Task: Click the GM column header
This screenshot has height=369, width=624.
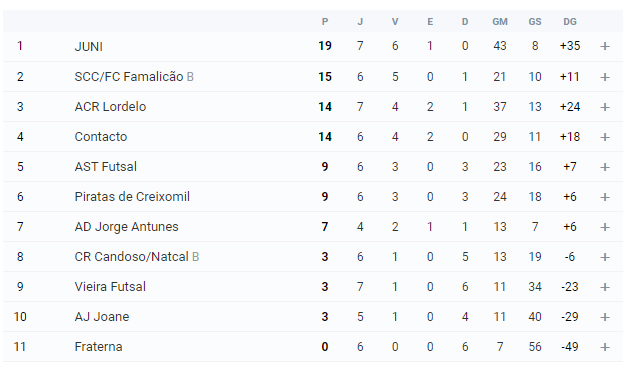Action: pyautogui.click(x=500, y=22)
